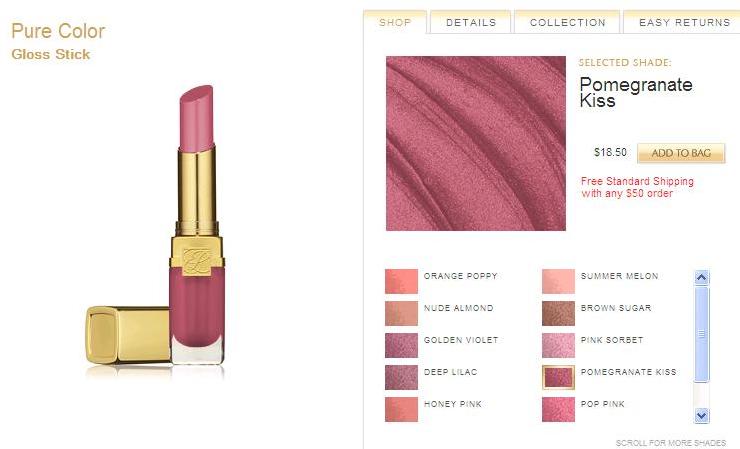This screenshot has width=740, height=449.
Task: Add Pomegranate Kiss to bag
Action: pos(681,153)
